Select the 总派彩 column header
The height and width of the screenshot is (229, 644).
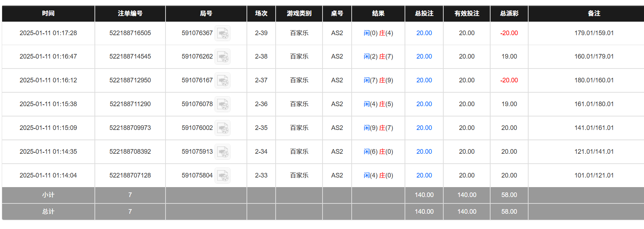(509, 13)
